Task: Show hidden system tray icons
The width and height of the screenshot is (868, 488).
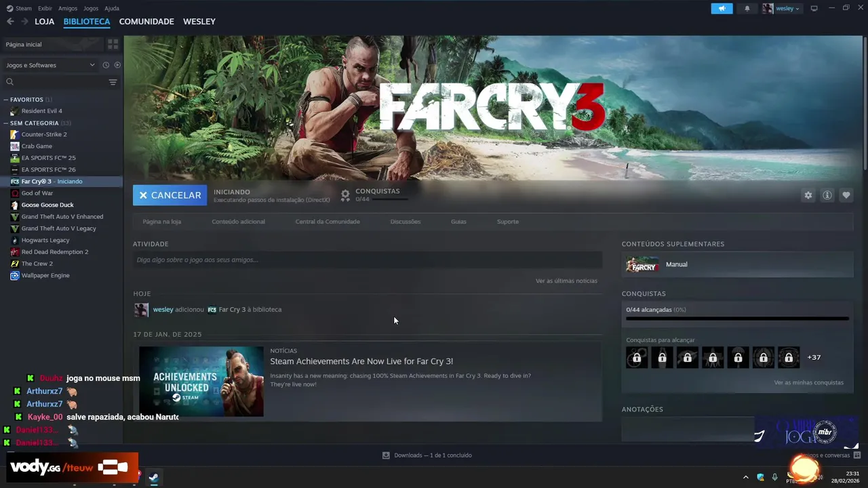Action: 745,477
